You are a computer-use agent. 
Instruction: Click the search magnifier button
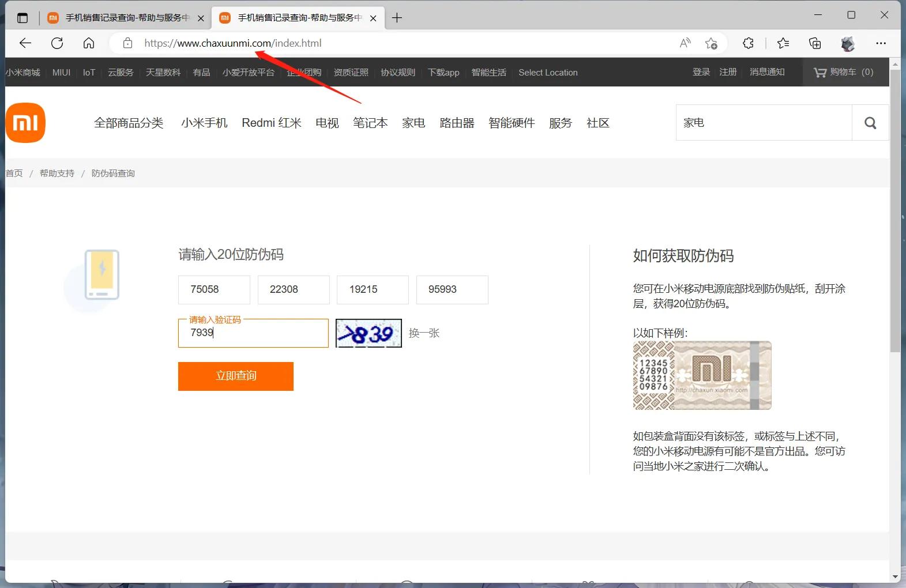tap(870, 123)
